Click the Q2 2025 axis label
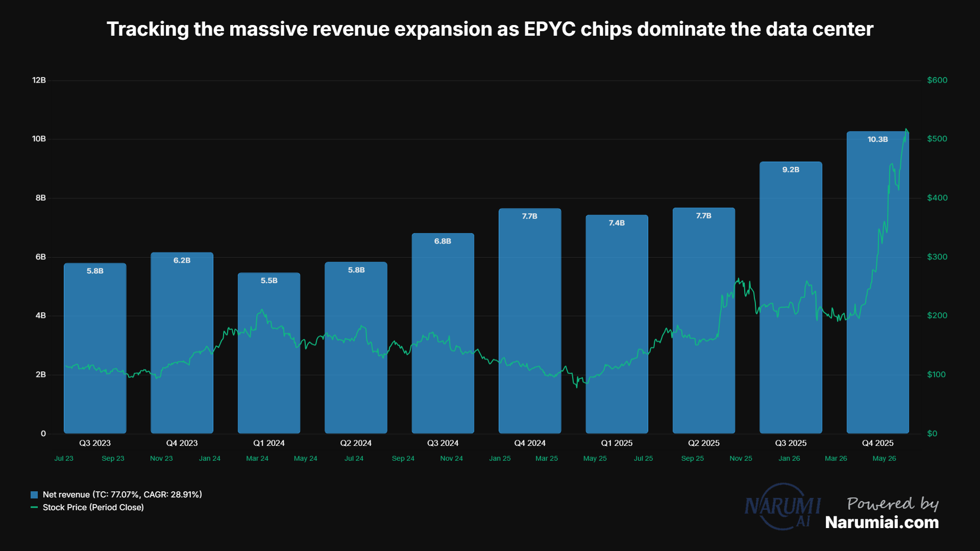 (704, 443)
